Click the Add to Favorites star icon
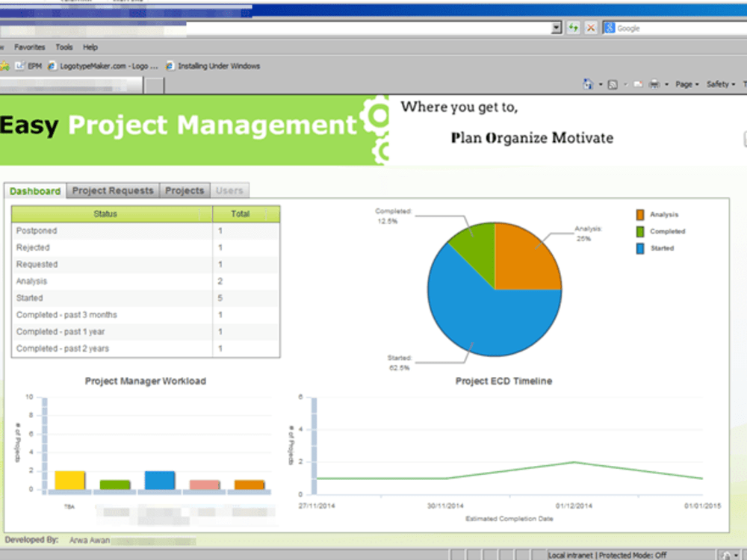Viewport: 747px width, 560px height. (4, 66)
